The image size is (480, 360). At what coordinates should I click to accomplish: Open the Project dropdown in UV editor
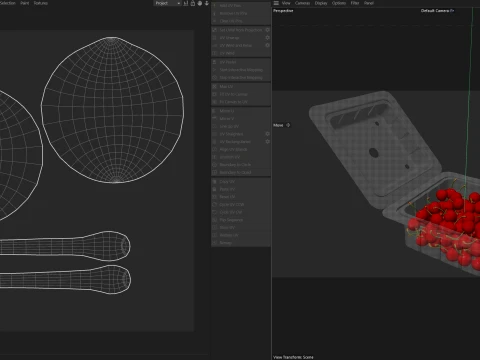click(168, 3)
